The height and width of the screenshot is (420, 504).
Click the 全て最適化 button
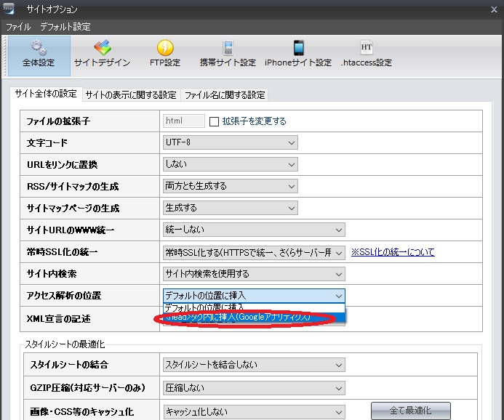(x=410, y=411)
